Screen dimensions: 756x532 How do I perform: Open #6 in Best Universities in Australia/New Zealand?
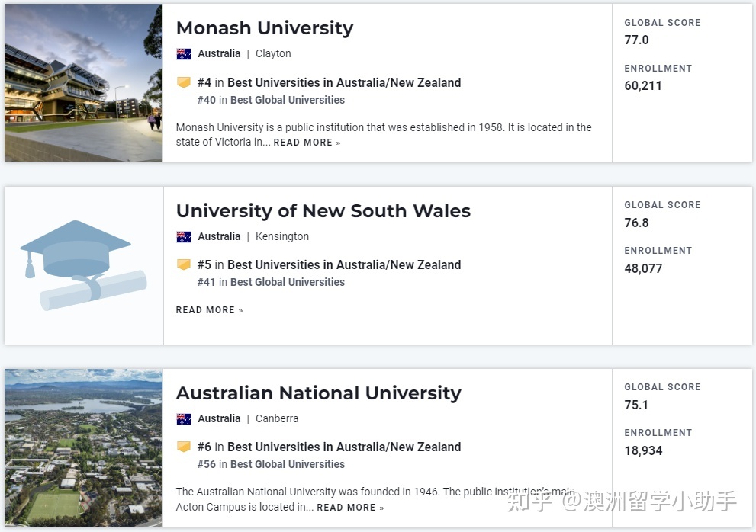click(x=329, y=447)
